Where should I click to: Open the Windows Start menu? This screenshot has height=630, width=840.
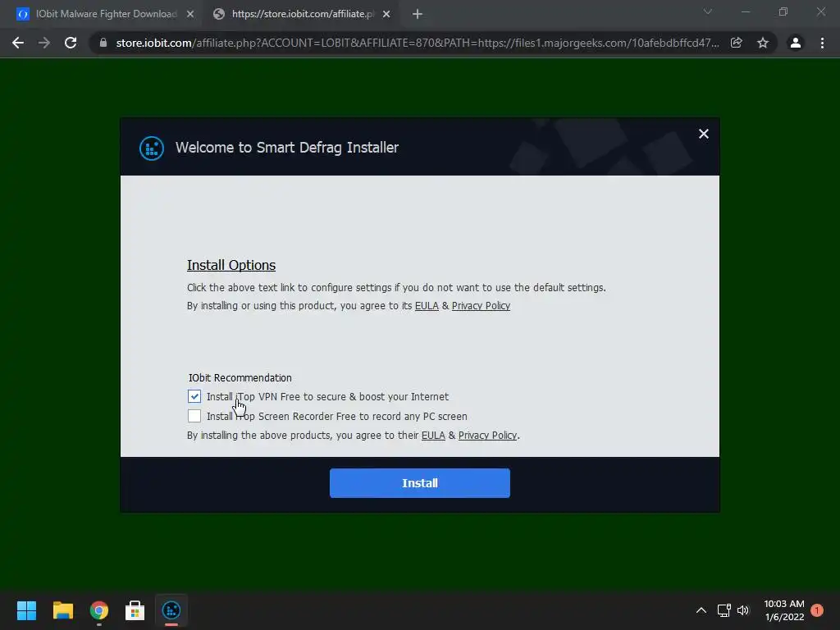click(26, 610)
